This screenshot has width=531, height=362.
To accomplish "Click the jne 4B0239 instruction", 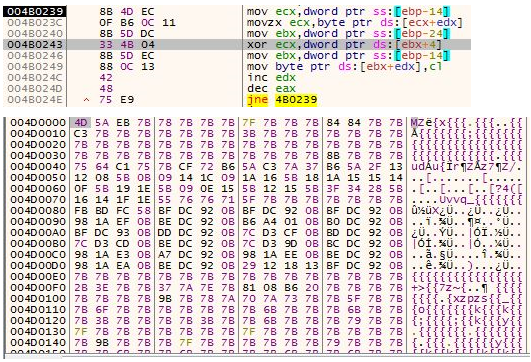I will coord(282,100).
